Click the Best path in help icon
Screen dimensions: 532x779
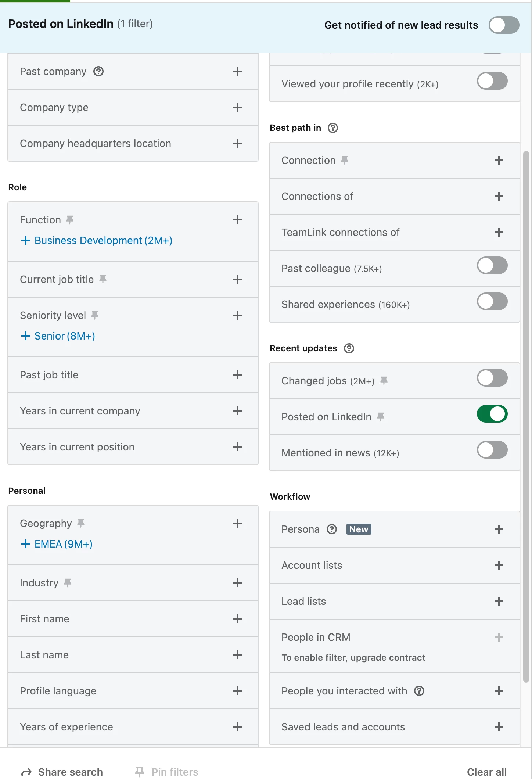click(333, 128)
